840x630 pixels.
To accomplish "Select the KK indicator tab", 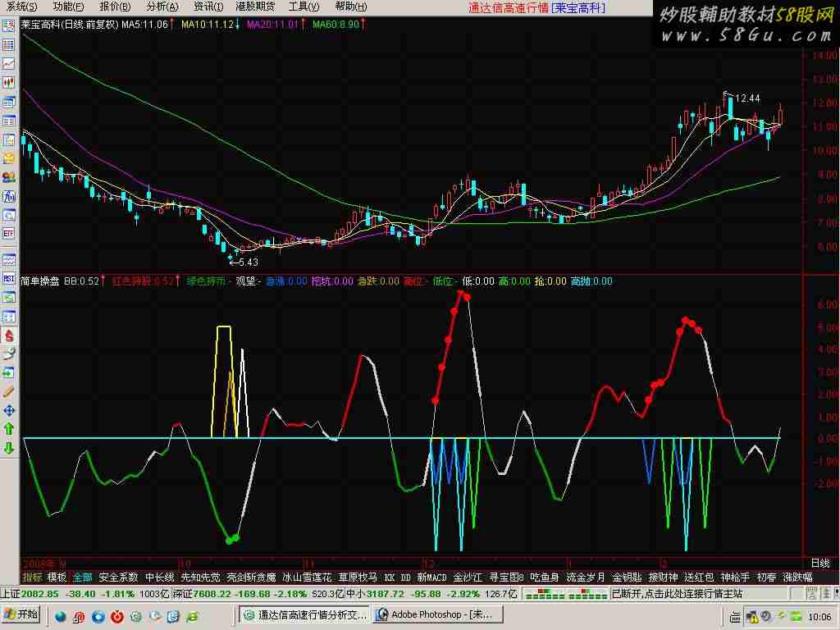I will (x=390, y=577).
